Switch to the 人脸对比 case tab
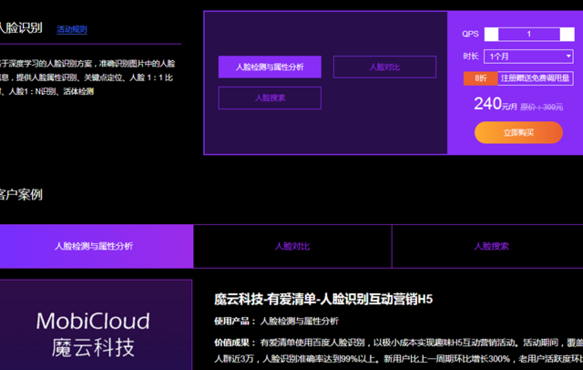This screenshot has width=583, height=370. point(293,246)
